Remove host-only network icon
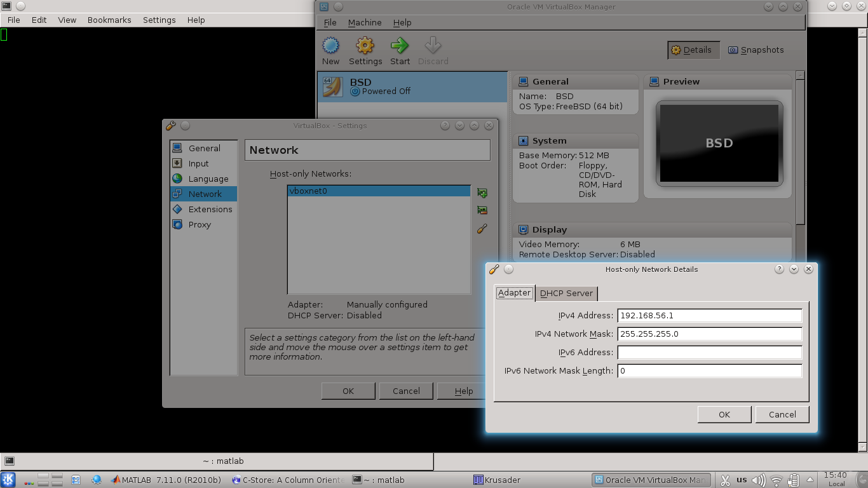 coord(482,210)
